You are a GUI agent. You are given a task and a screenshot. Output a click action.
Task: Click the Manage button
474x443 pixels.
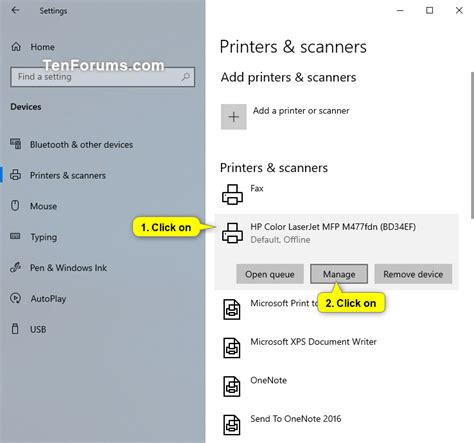[x=339, y=274]
